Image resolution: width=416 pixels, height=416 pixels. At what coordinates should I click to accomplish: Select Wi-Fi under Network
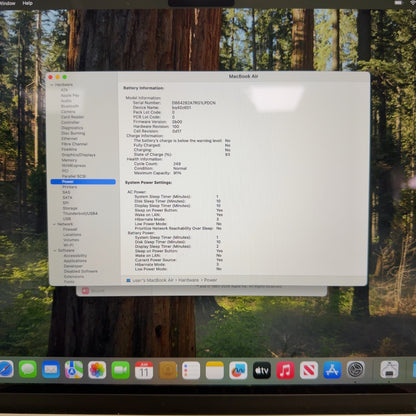coord(69,245)
